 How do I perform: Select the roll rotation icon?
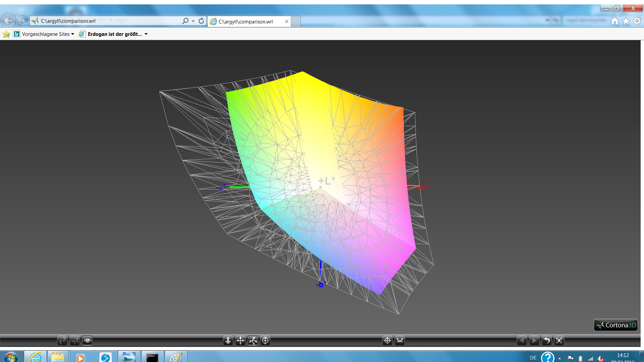[x=265, y=341]
